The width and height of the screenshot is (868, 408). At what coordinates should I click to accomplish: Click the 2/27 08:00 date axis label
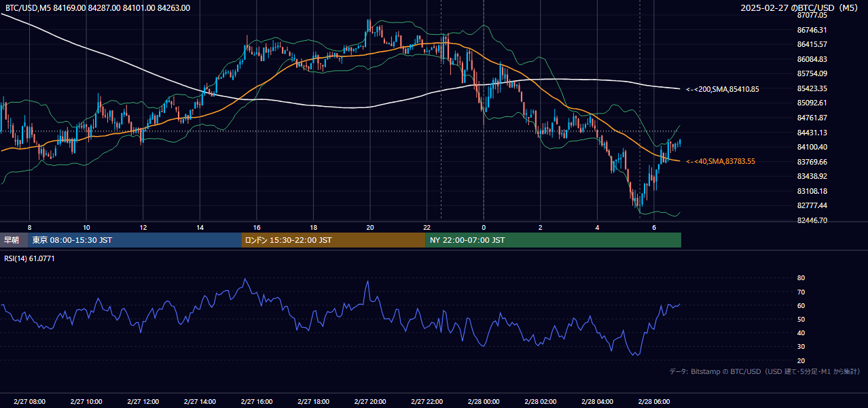(29, 401)
